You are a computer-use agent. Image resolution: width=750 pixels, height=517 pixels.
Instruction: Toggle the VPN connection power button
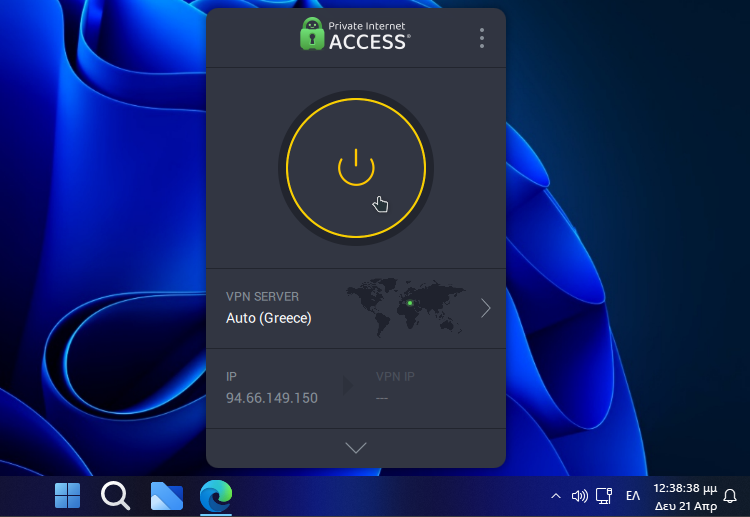(x=356, y=168)
